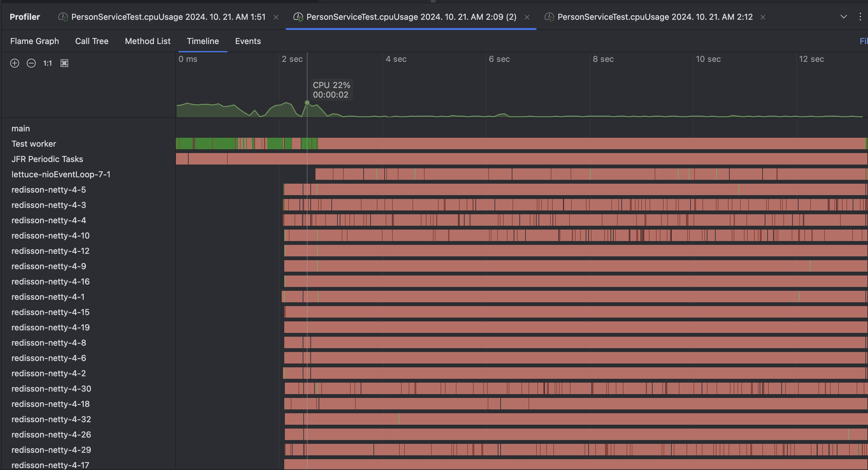Open the tab list chevron dropdown
Screen dimensions: 868x470
(844, 17)
